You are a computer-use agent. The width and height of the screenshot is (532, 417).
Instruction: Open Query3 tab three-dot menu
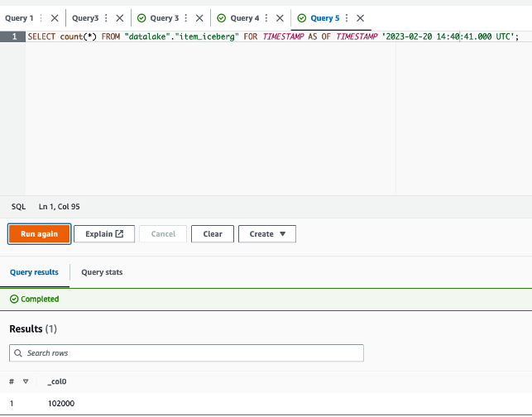(106, 18)
